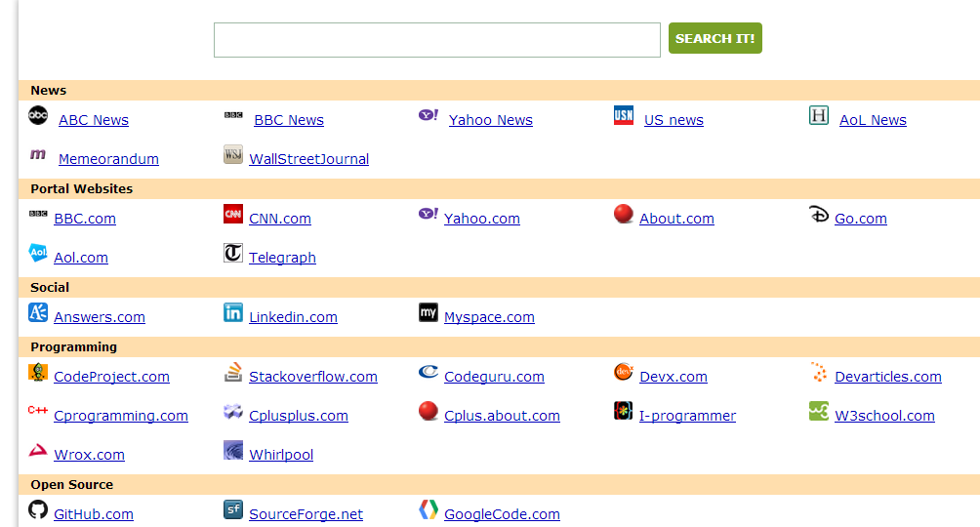Open the BBC News link

[289, 120]
